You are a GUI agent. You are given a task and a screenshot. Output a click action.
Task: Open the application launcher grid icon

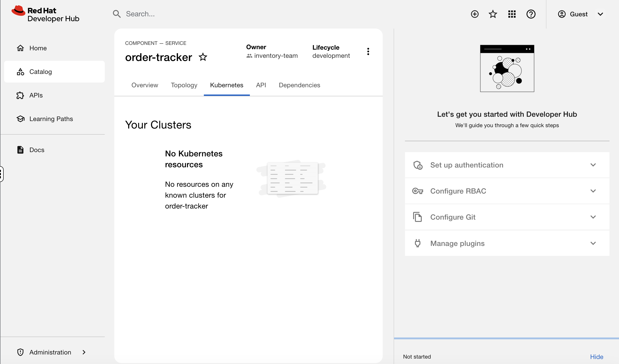(512, 14)
